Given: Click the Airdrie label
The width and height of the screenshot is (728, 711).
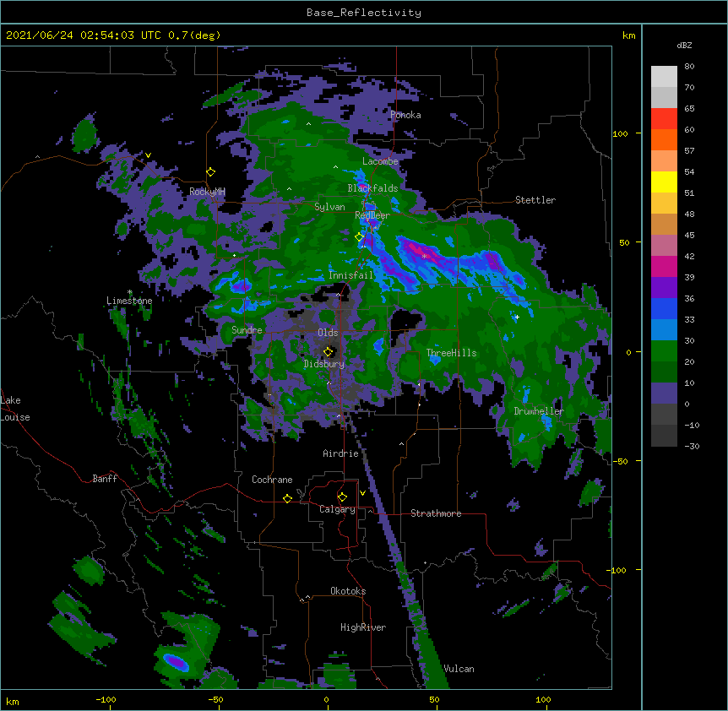Looking at the screenshot, I should (x=341, y=453).
